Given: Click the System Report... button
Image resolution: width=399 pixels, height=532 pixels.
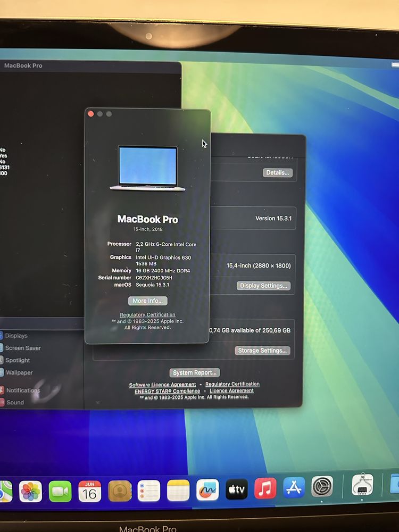Looking at the screenshot, I should coord(195,372).
